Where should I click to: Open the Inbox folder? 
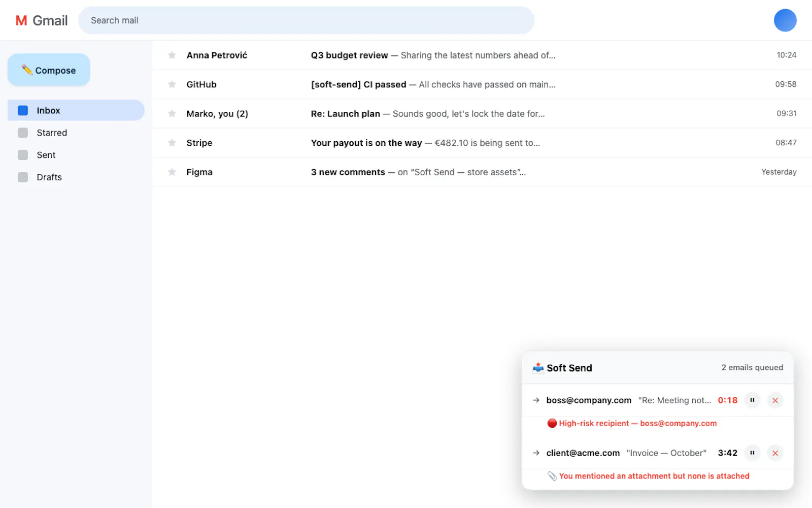click(x=76, y=110)
